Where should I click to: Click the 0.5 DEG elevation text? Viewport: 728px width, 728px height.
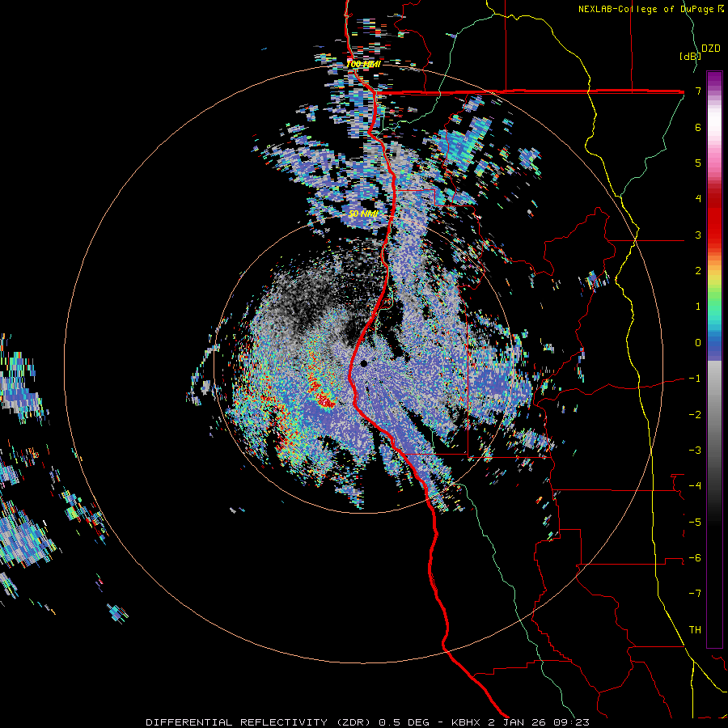(404, 722)
